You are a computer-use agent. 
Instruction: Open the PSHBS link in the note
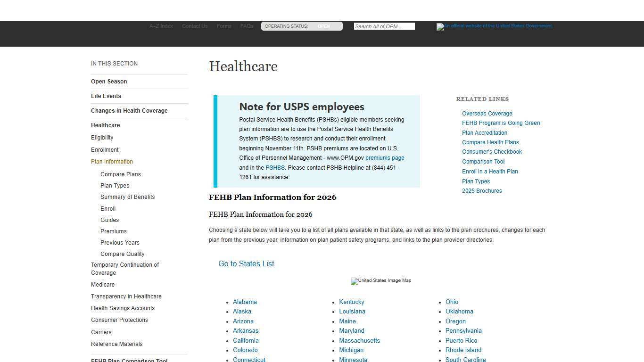click(275, 167)
